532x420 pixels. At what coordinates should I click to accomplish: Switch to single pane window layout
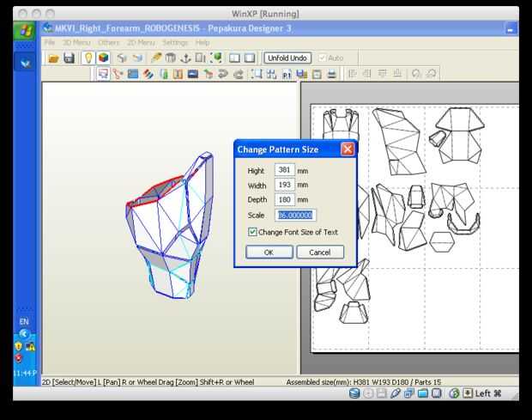click(250, 58)
